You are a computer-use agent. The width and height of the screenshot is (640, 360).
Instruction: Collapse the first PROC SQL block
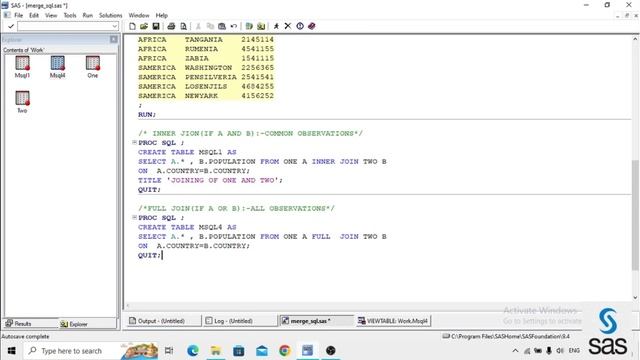click(134, 142)
